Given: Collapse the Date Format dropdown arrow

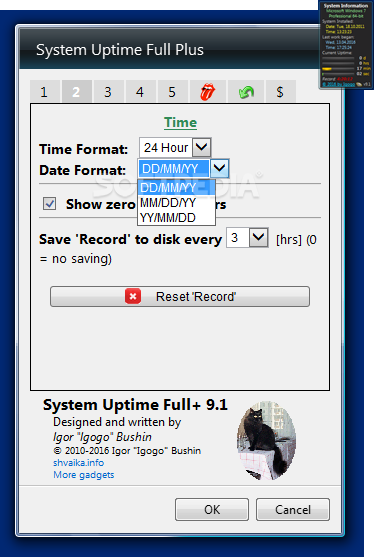Looking at the screenshot, I should [x=219, y=168].
